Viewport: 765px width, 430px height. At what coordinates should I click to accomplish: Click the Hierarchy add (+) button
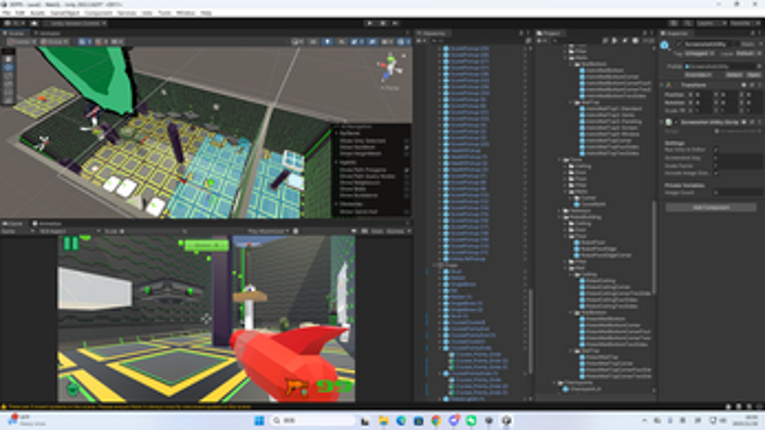coord(419,41)
